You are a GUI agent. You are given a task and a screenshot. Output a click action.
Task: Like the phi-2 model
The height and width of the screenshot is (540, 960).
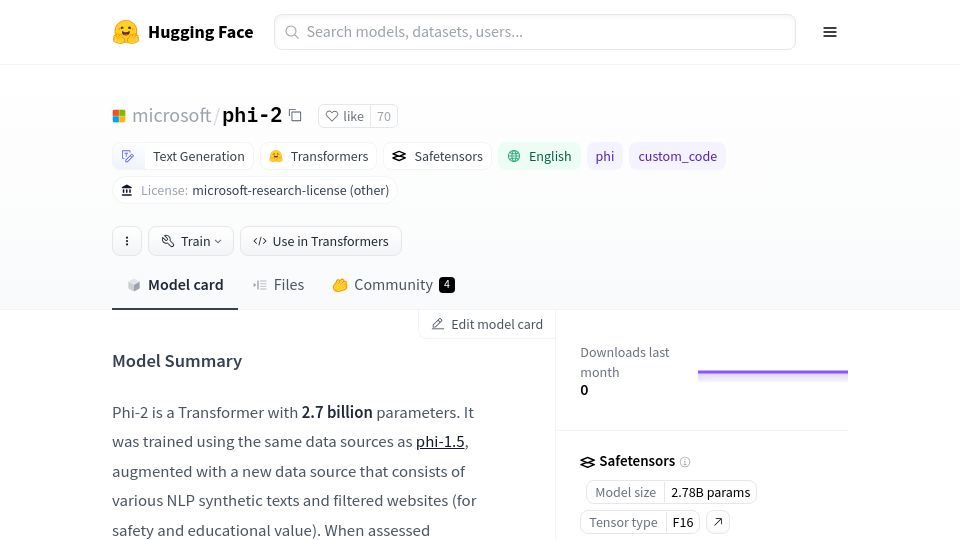coord(345,116)
